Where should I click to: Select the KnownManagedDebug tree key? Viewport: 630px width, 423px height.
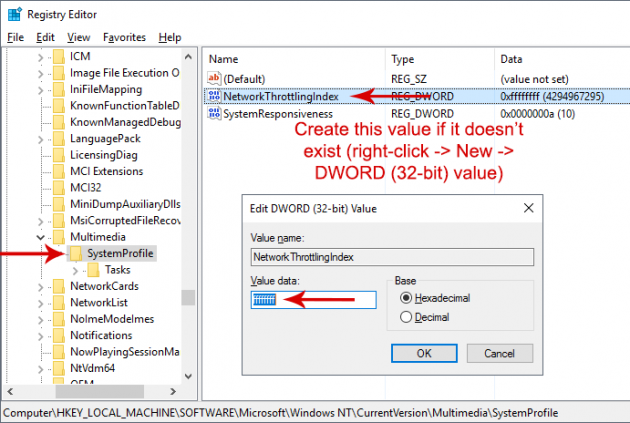(125, 122)
